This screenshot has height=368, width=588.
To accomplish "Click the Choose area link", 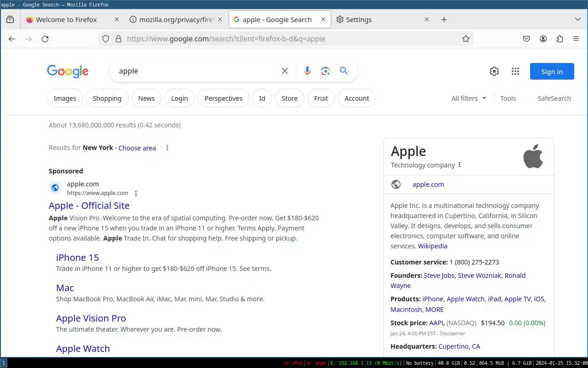I will [x=137, y=148].
